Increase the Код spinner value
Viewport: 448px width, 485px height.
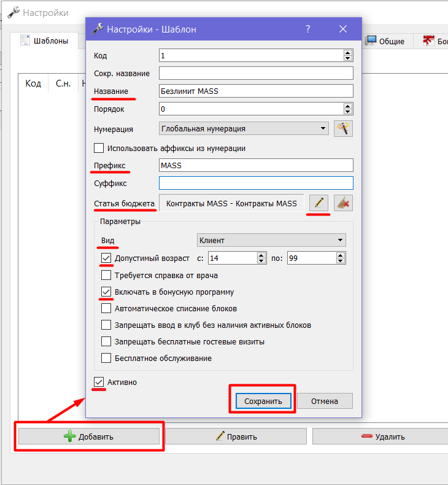point(348,53)
